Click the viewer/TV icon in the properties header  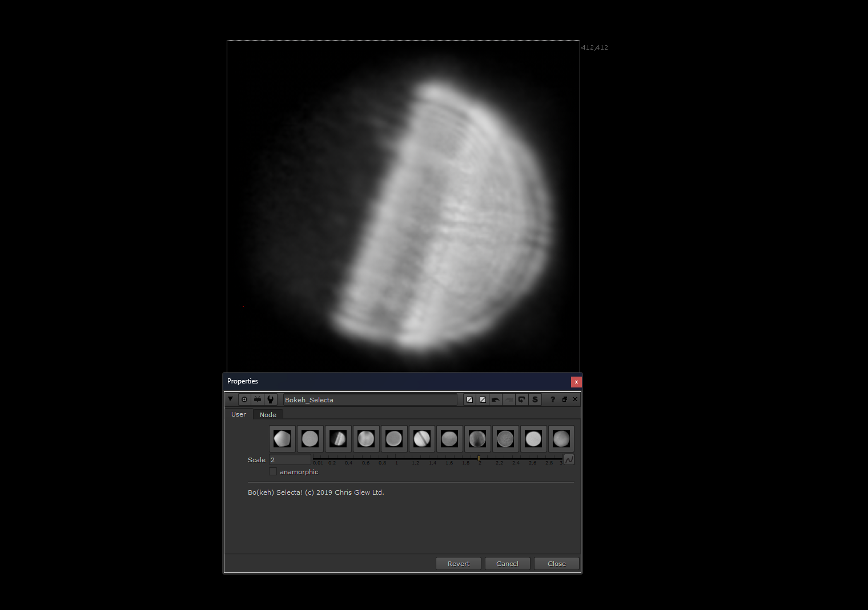(x=258, y=399)
